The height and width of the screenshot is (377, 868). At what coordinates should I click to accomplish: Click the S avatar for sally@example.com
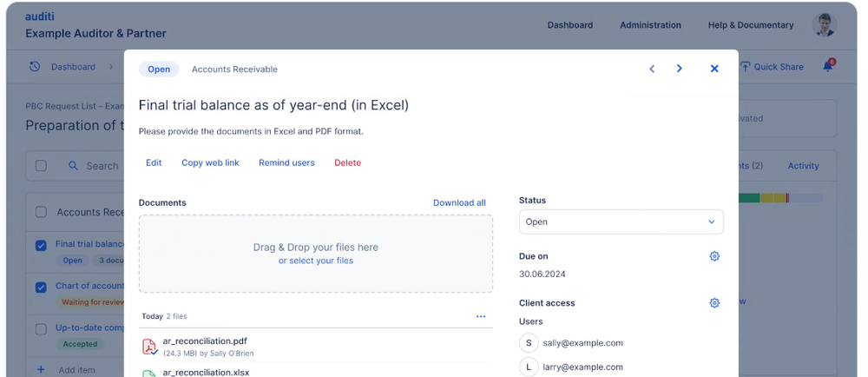(529, 342)
